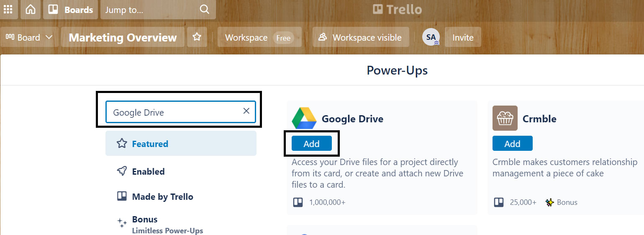Click the Featured star icon
Viewport: 644px width, 235px height.
(122, 144)
